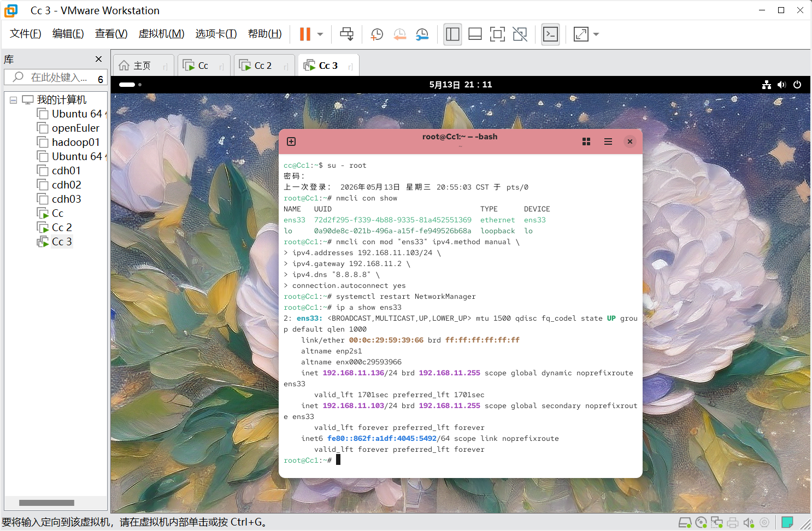This screenshot has height=531, width=812.
Task: Toggle the console view button
Action: click(550, 34)
